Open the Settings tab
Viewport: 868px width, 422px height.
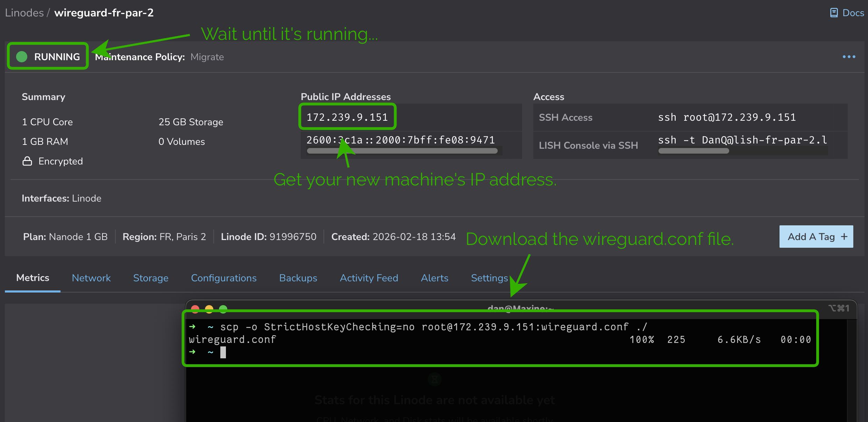click(489, 278)
